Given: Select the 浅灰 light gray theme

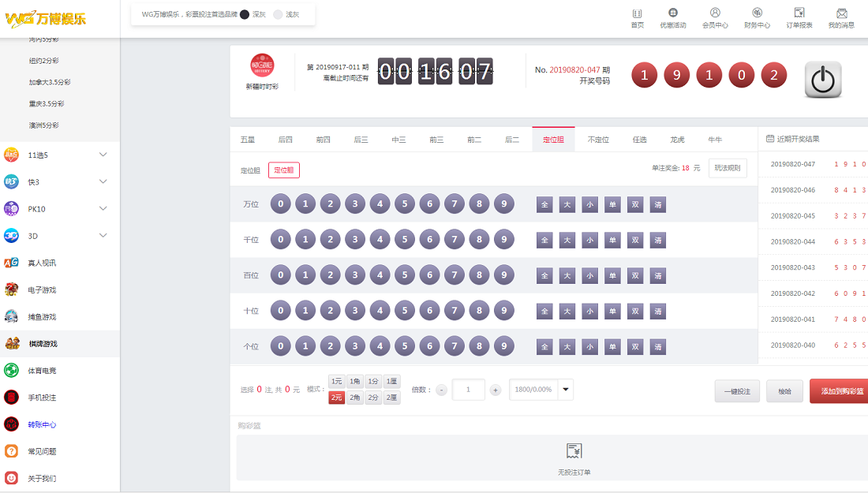Looking at the screenshot, I should coord(278,14).
